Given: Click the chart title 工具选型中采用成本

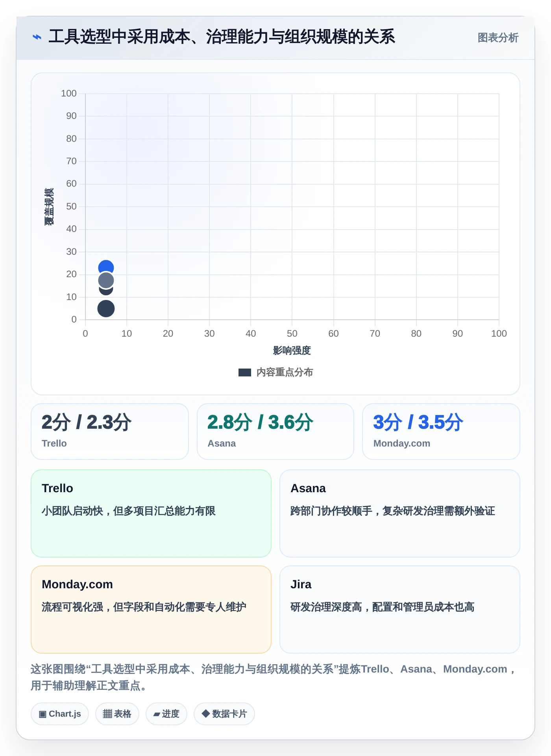Looking at the screenshot, I should [x=222, y=37].
